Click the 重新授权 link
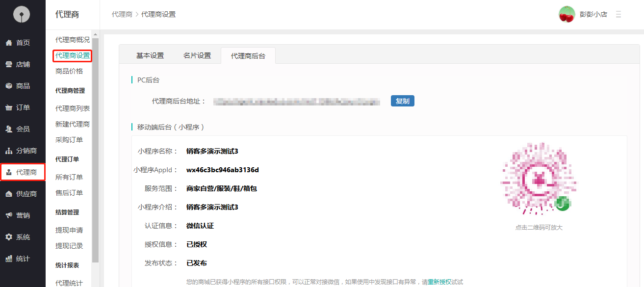Viewport: 644px width, 287px height. [439, 282]
